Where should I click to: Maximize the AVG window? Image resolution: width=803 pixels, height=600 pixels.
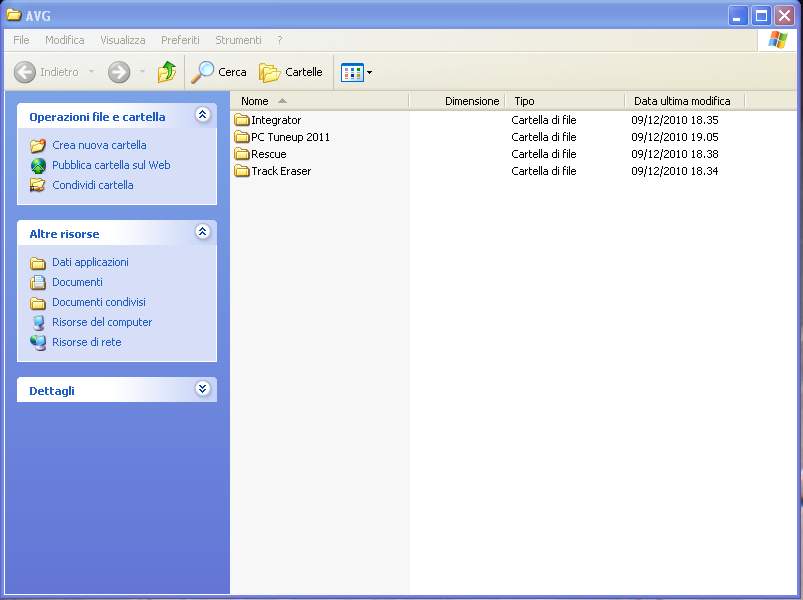click(x=762, y=16)
